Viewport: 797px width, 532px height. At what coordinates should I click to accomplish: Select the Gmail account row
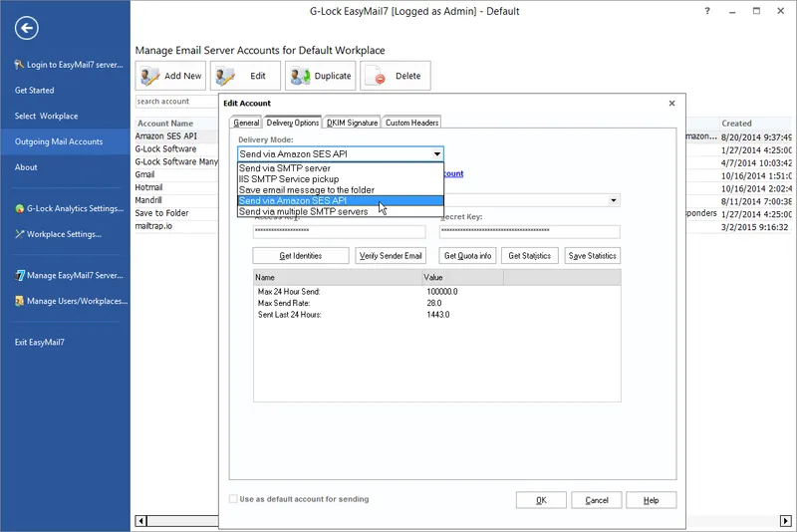tap(176, 174)
